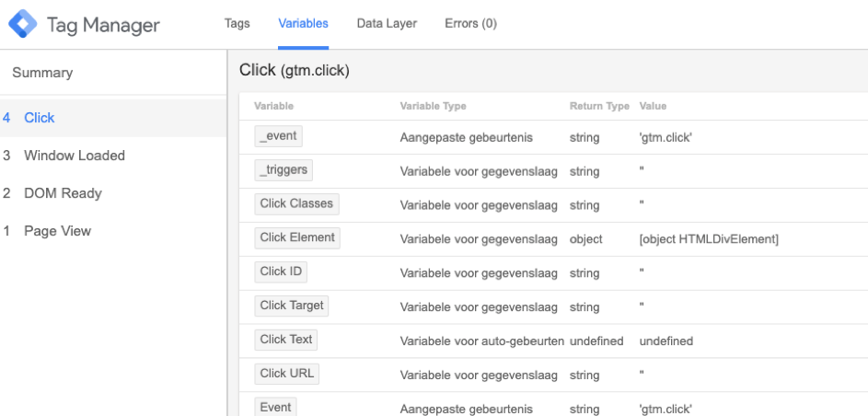Open the Variables tab
This screenshot has width=868, height=416.
point(303,24)
